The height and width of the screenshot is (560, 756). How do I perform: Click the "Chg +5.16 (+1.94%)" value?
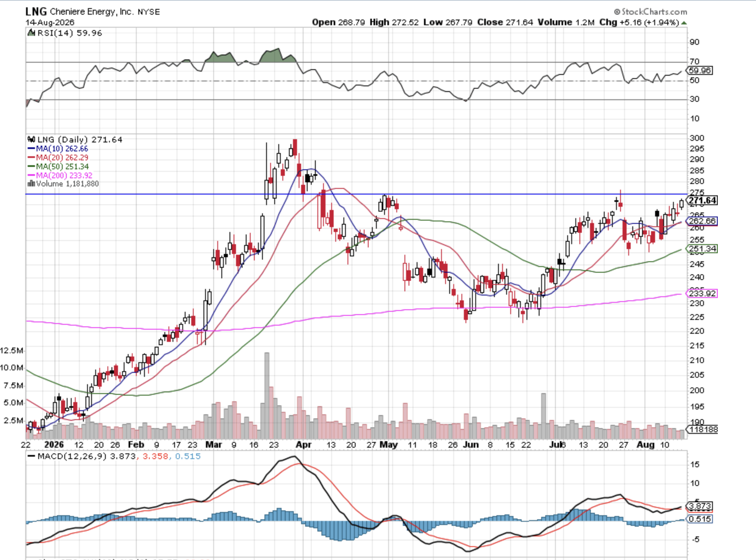coord(639,22)
